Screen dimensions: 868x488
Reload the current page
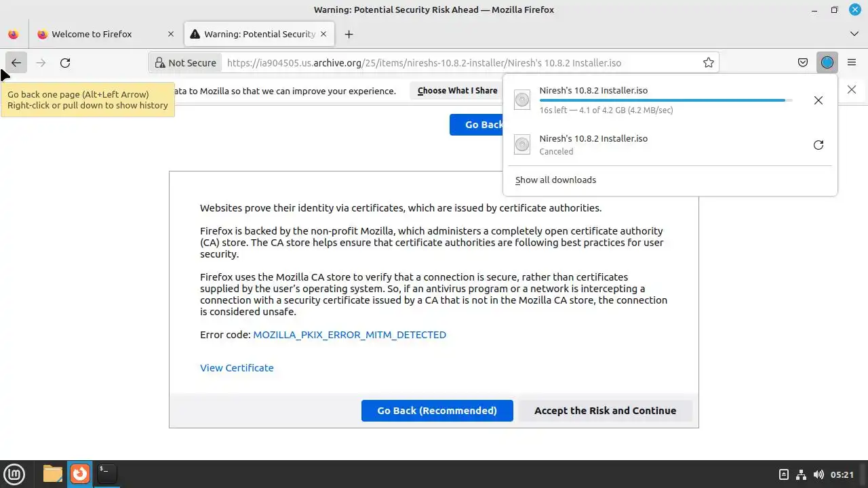65,63
